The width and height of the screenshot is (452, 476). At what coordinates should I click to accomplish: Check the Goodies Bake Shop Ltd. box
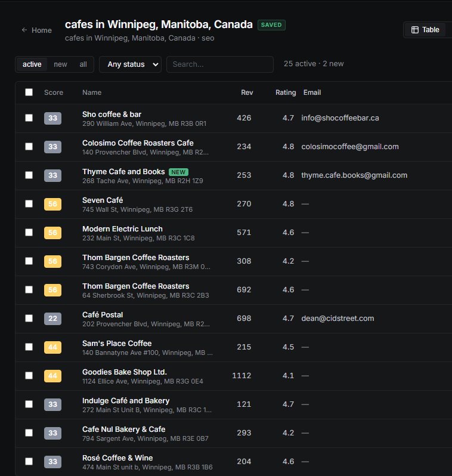[x=29, y=376]
